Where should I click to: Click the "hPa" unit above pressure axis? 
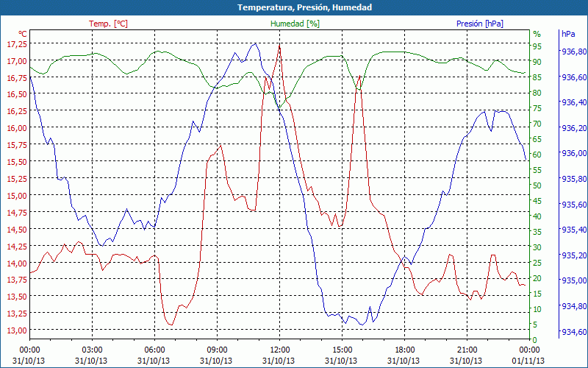[x=568, y=34]
